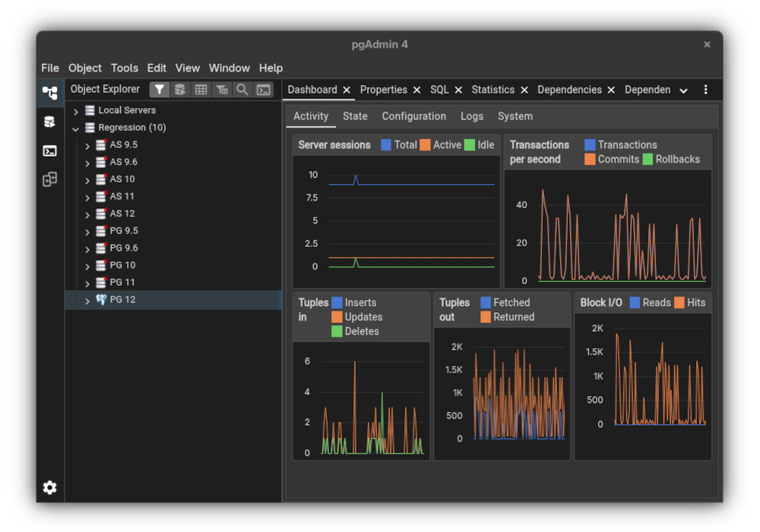Click the view data table icon
760x532 pixels.
[x=201, y=90]
